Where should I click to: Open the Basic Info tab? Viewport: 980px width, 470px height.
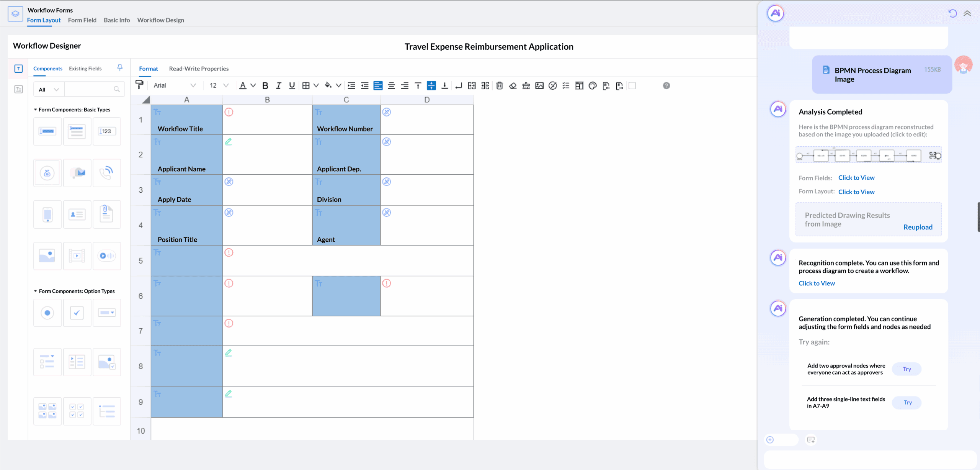[117, 20]
